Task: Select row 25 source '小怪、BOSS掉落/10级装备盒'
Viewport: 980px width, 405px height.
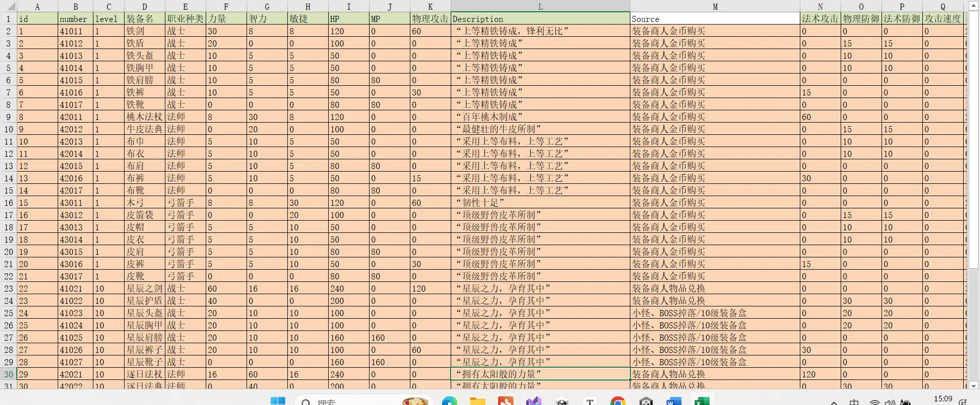Action: (x=715, y=313)
